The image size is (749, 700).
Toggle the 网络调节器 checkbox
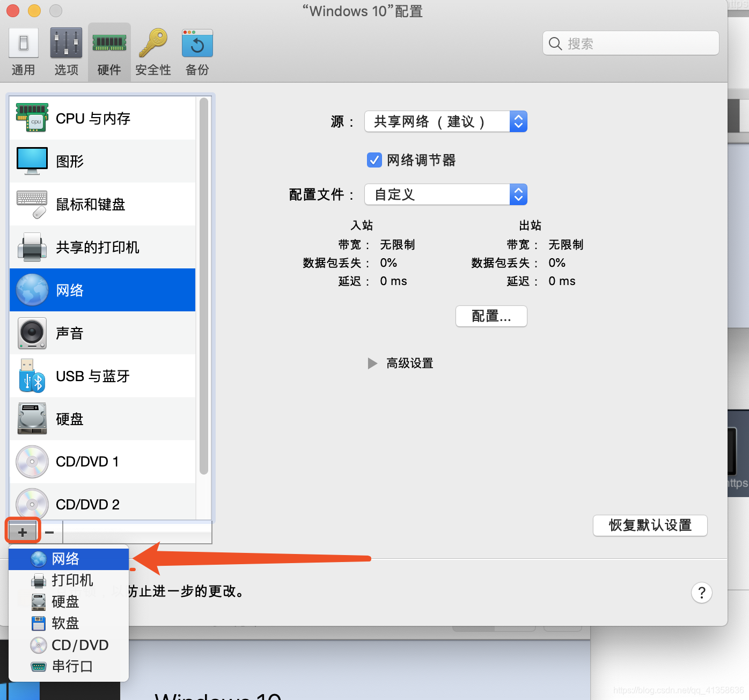pos(374,160)
